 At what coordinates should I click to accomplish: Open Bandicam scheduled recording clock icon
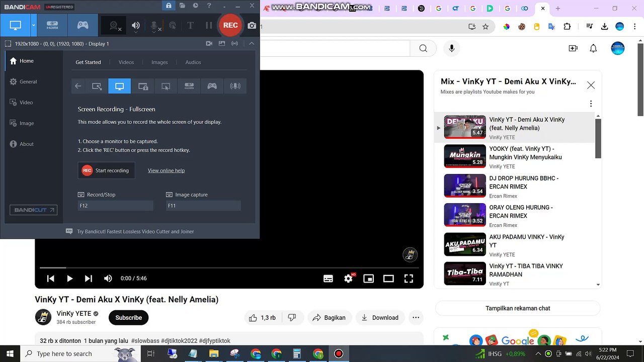coord(195,6)
